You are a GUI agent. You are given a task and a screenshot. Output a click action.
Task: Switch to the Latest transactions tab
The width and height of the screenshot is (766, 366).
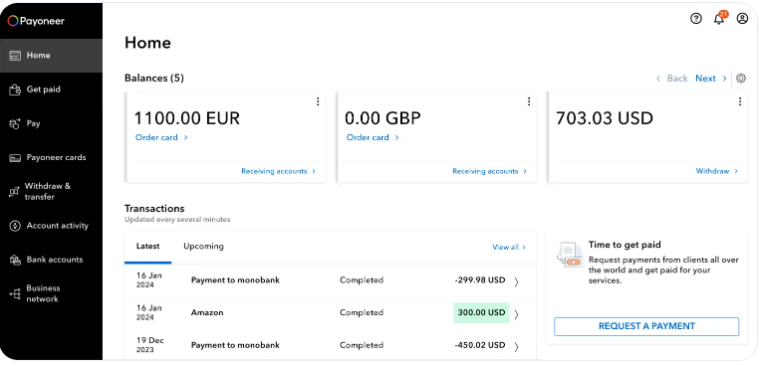148,247
